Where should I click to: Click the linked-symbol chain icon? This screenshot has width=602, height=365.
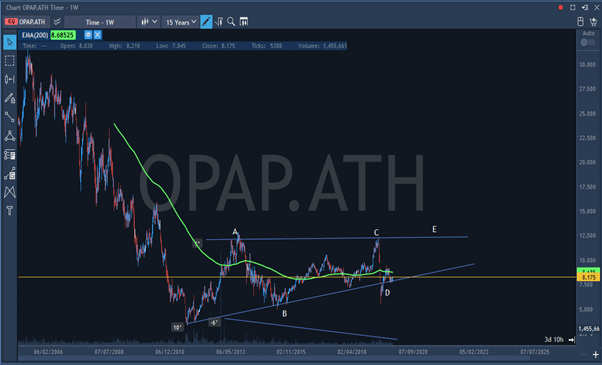pyautogui.click(x=57, y=22)
